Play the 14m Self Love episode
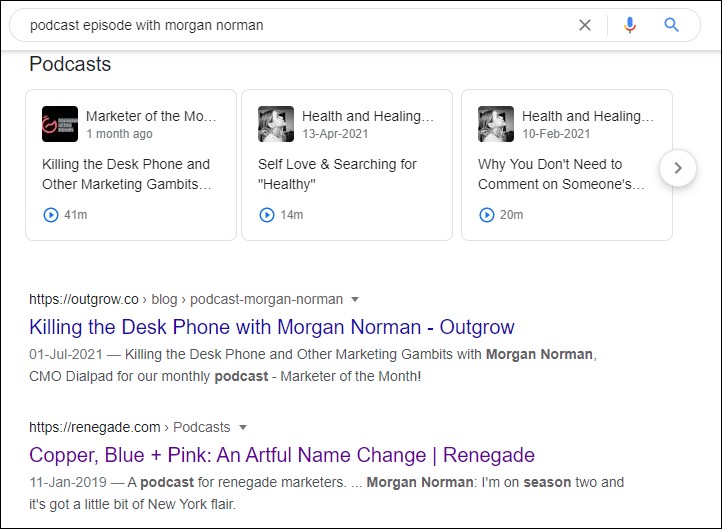Image resolution: width=722 pixels, height=529 pixels. pos(267,215)
